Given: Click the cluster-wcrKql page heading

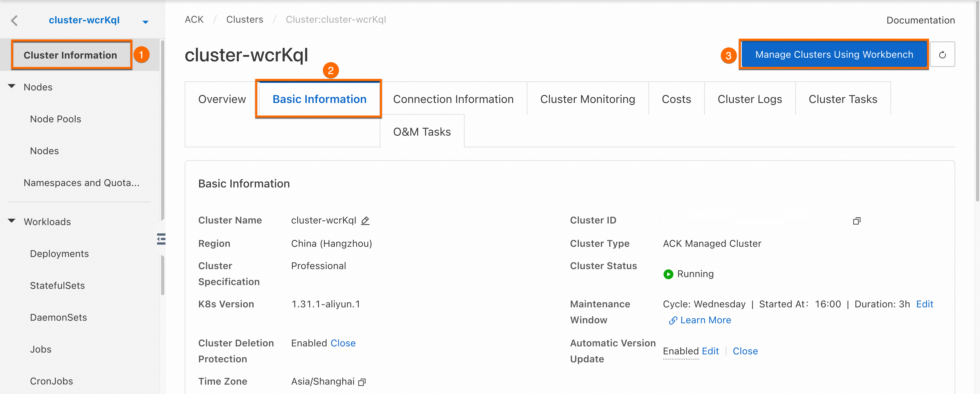Looking at the screenshot, I should pyautogui.click(x=246, y=55).
